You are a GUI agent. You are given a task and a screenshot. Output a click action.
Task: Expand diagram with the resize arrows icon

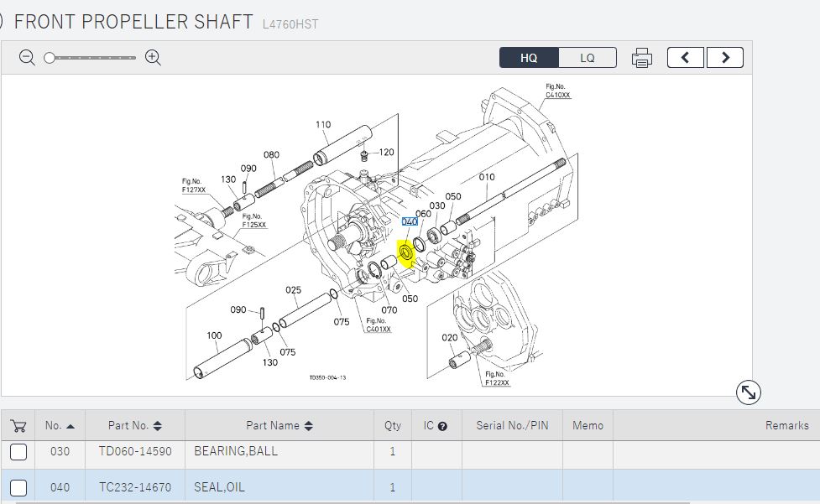[x=748, y=392]
